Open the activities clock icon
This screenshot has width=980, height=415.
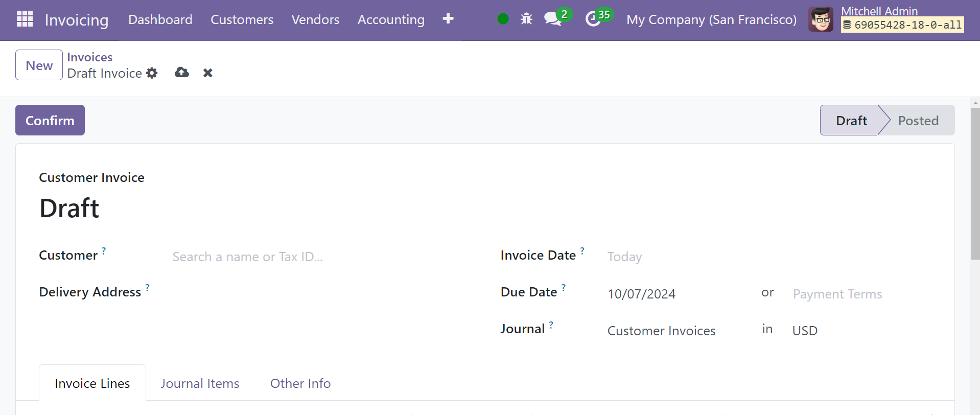coord(593,19)
